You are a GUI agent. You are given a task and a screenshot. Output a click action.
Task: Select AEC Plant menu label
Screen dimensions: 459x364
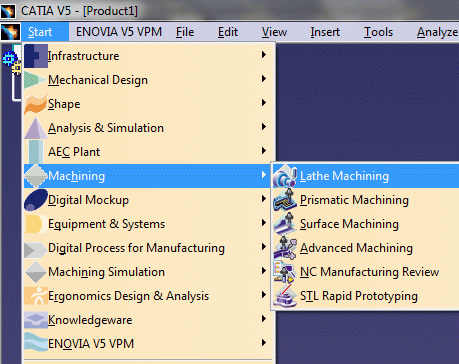(x=74, y=152)
